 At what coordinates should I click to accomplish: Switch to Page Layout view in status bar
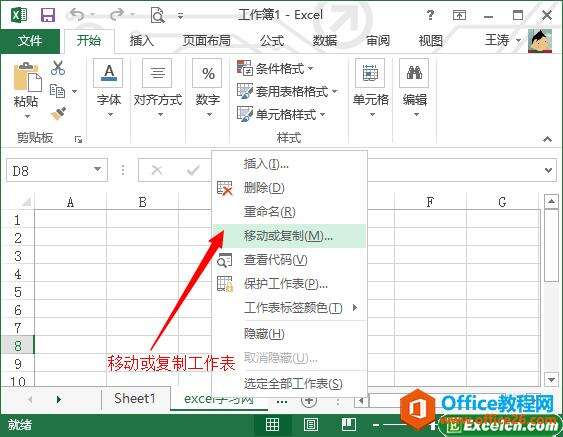pyautogui.click(x=311, y=425)
